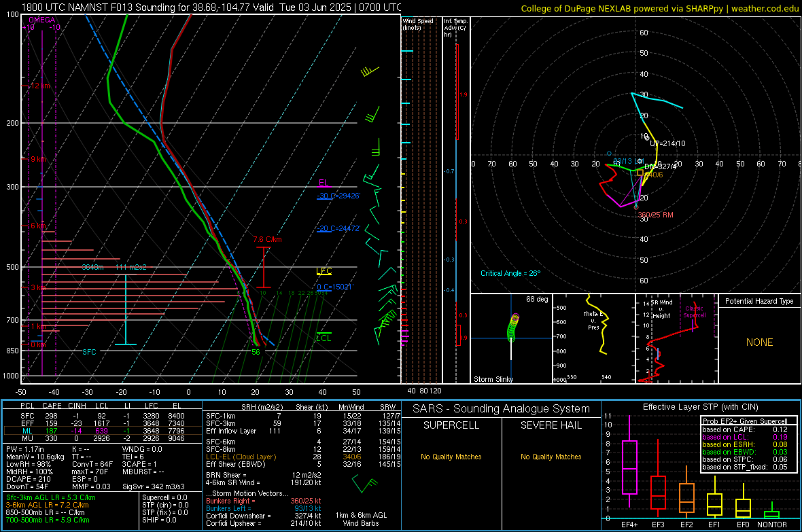Click the NONTOR box plot axis label
Image resolution: width=802 pixels, height=532 pixels.
tap(772, 525)
